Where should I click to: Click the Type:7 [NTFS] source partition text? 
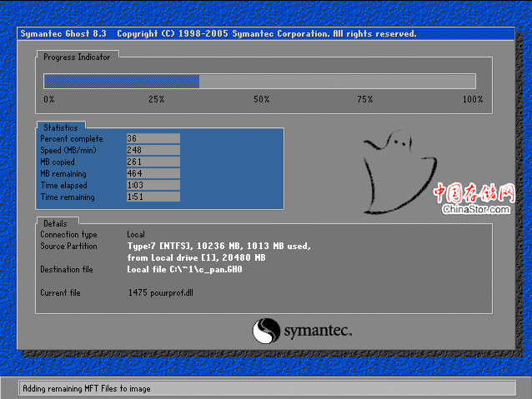pyautogui.click(x=218, y=246)
